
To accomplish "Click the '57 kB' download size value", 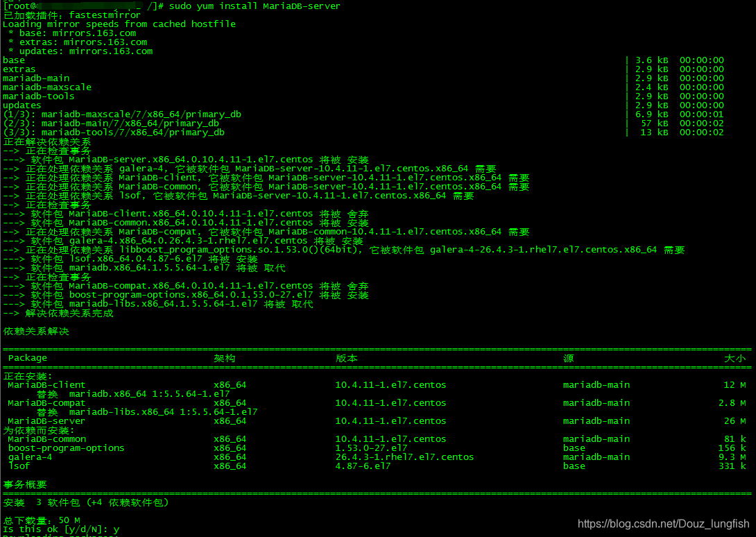I will [x=654, y=123].
